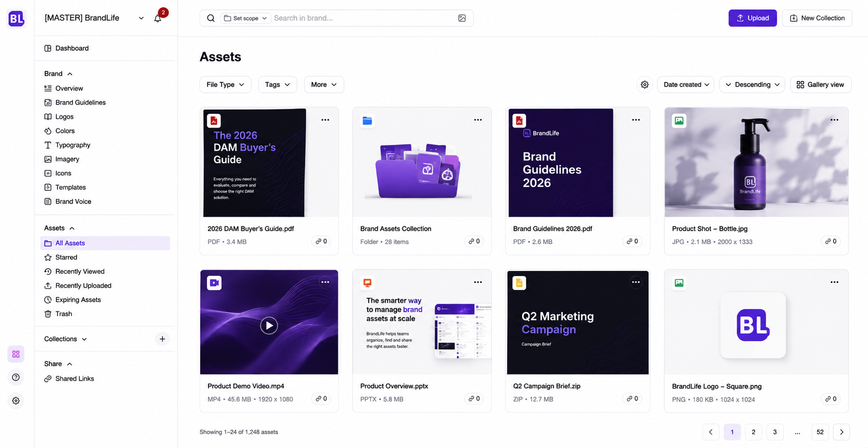
Task: Go to next page arrow
Action: coord(842,432)
